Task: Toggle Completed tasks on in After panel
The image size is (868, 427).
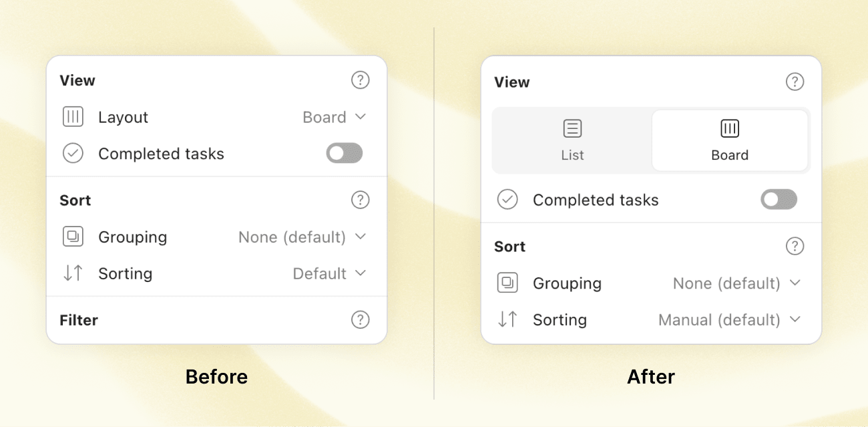Action: (x=779, y=200)
